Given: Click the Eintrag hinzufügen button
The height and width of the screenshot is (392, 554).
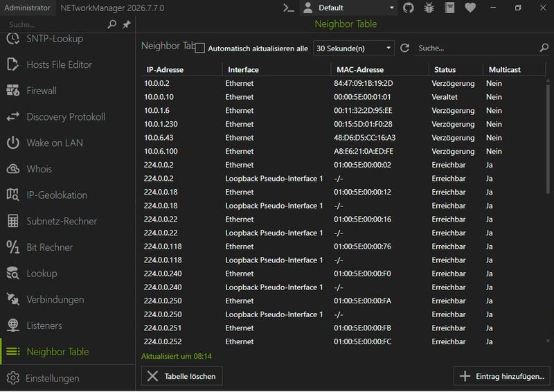Looking at the screenshot, I should point(501,376).
